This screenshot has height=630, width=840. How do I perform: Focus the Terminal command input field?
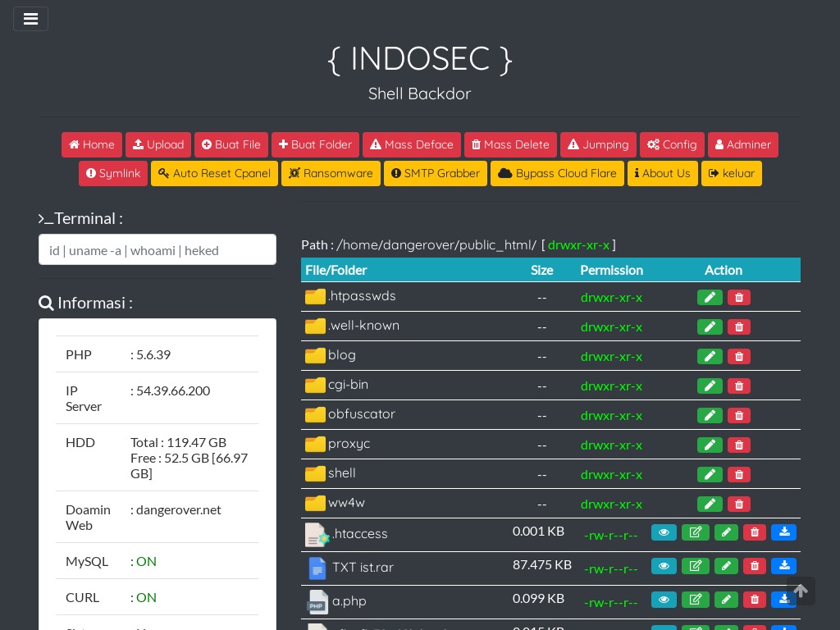click(x=157, y=249)
